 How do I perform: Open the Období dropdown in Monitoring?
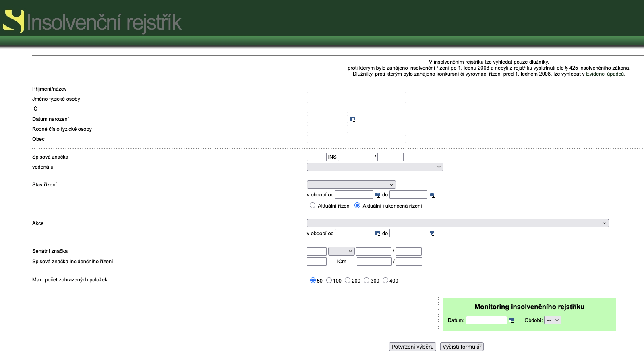click(x=552, y=320)
